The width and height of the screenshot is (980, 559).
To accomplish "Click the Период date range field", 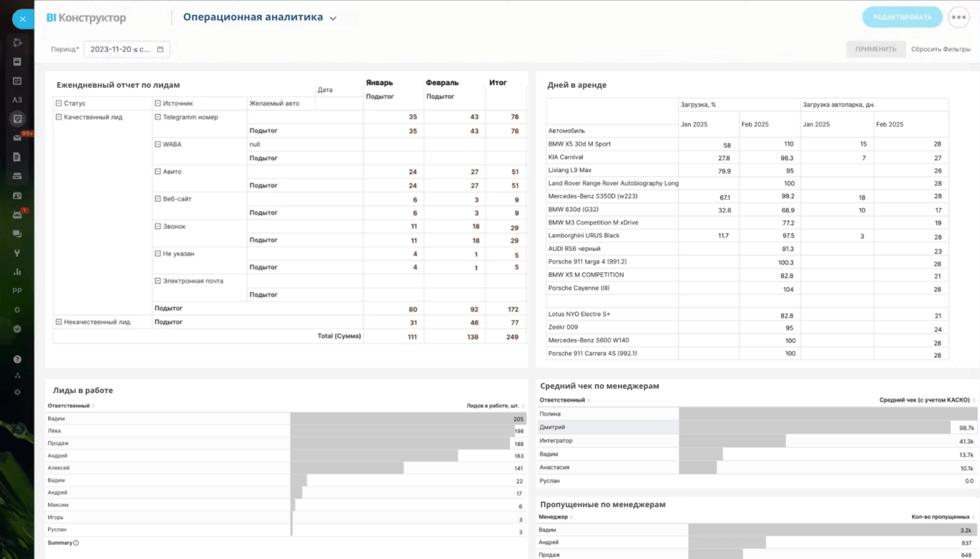I will click(127, 50).
